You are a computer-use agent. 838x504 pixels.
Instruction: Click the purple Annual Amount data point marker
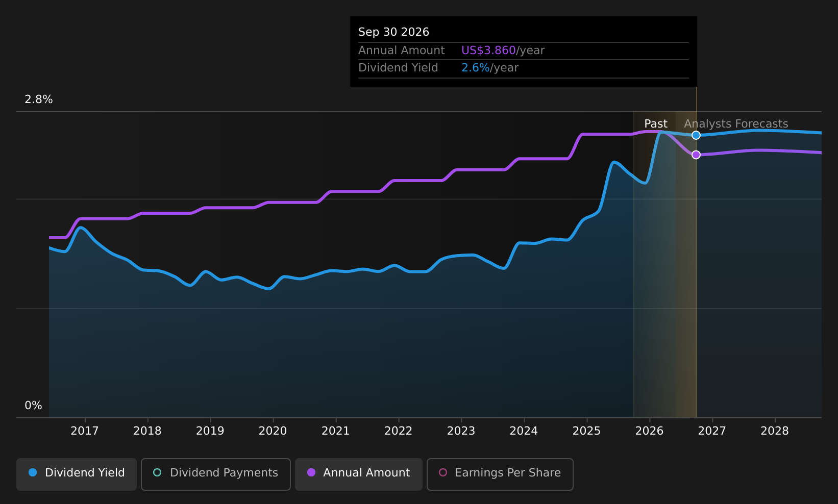(696, 155)
